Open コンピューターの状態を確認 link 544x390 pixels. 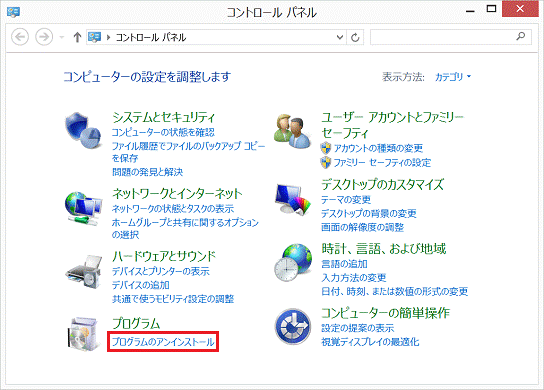163,132
